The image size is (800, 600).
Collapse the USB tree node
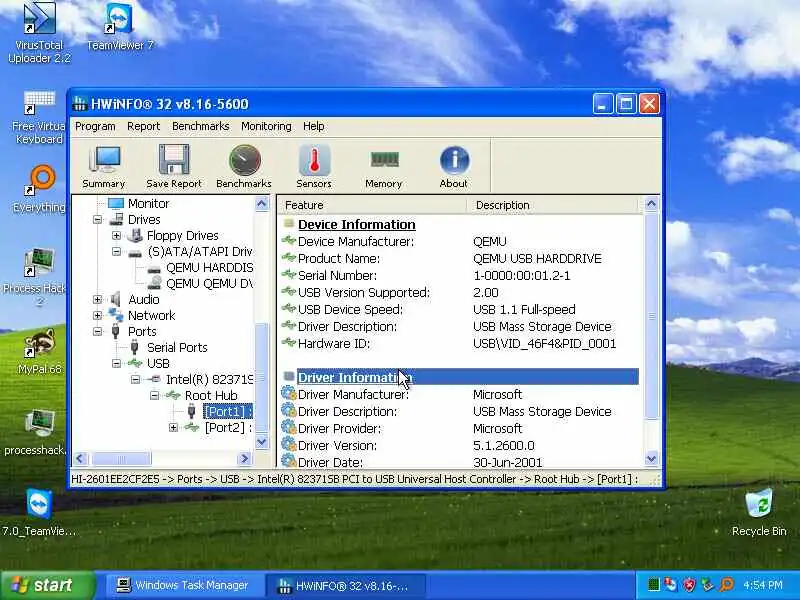116,363
